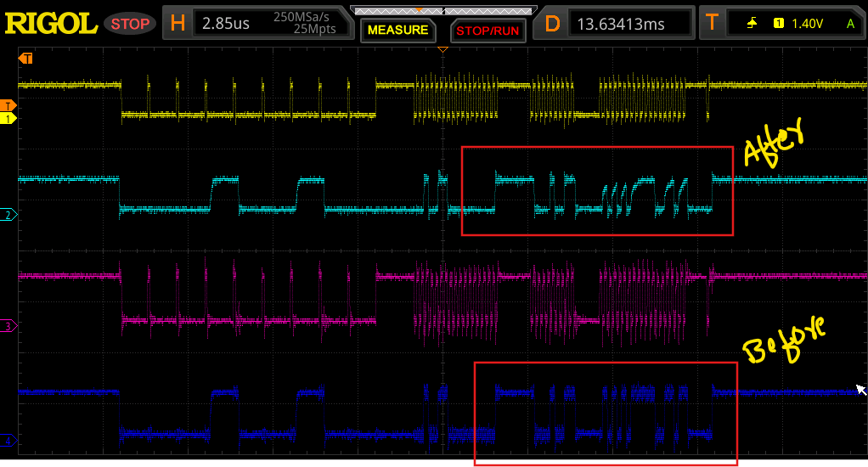868x467 pixels.
Task: Select the blue channel 4 ground marker
Action: pos(8,441)
